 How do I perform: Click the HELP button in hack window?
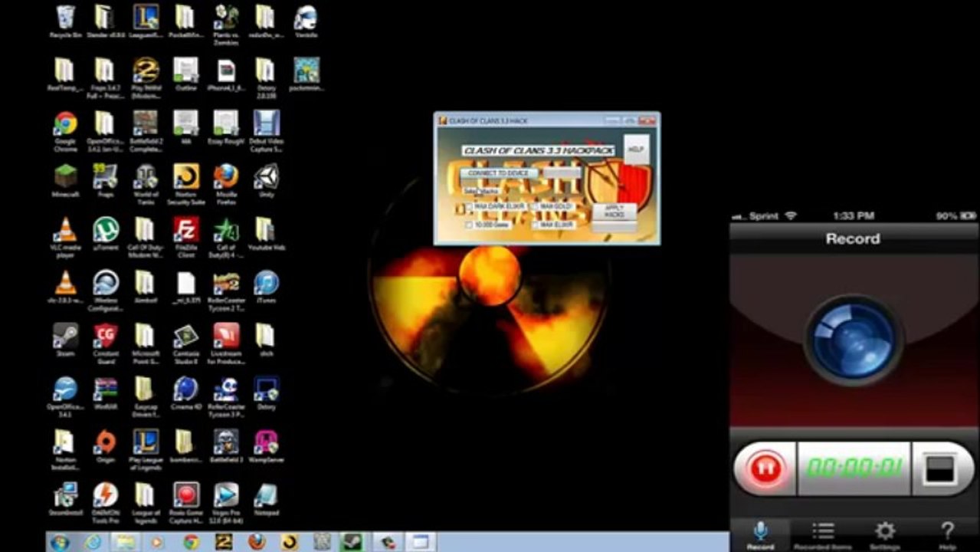click(635, 149)
